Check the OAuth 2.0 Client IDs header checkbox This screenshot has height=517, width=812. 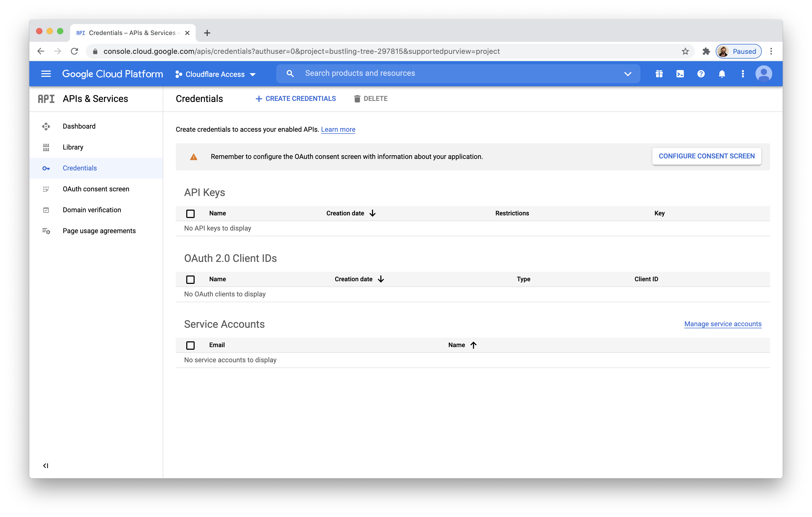click(190, 279)
